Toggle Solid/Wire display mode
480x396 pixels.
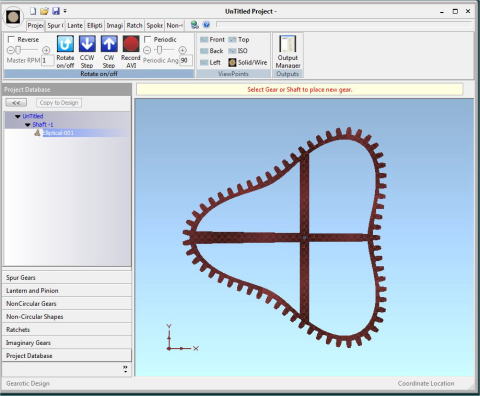(248, 62)
